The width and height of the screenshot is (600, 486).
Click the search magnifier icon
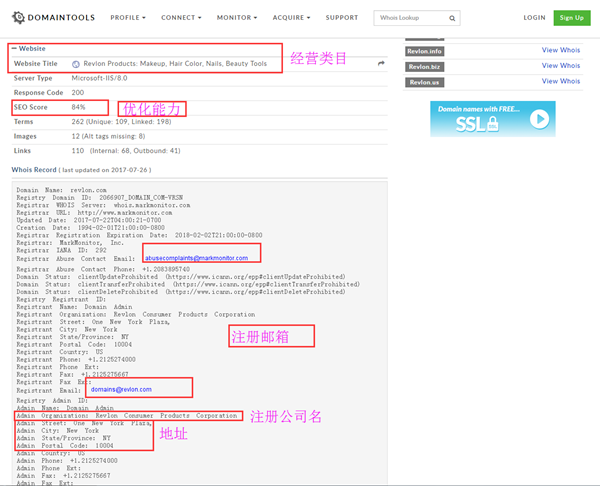(452, 18)
